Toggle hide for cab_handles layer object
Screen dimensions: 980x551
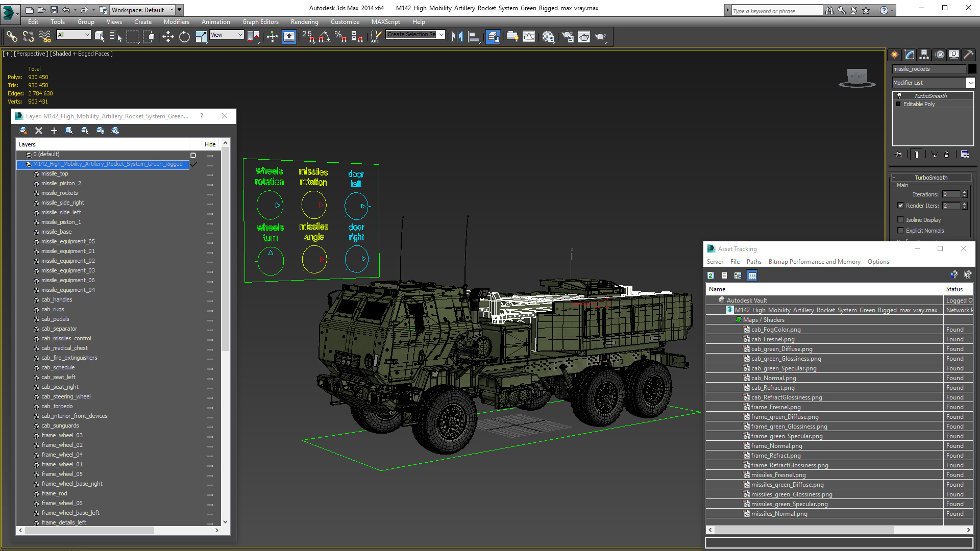pos(210,301)
